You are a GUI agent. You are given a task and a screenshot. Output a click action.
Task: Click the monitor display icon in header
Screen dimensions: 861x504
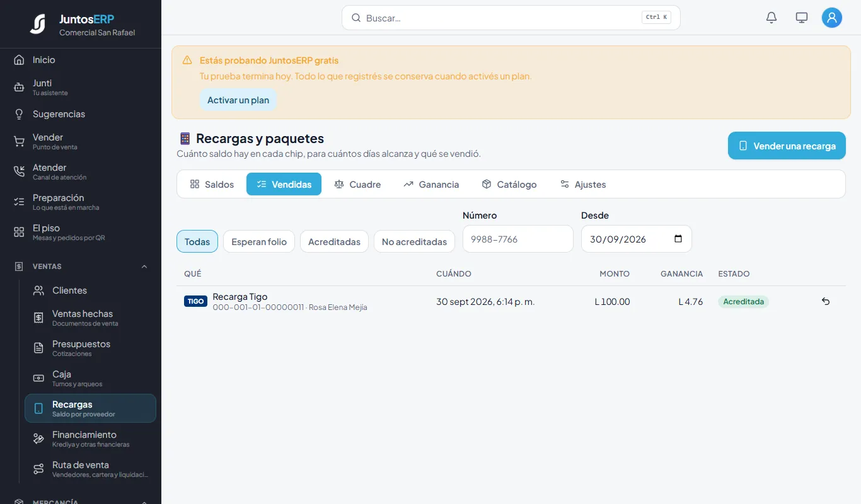pos(802,18)
